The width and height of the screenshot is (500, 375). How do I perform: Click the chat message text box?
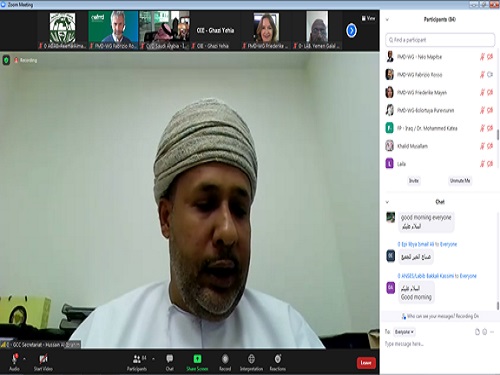point(440,344)
